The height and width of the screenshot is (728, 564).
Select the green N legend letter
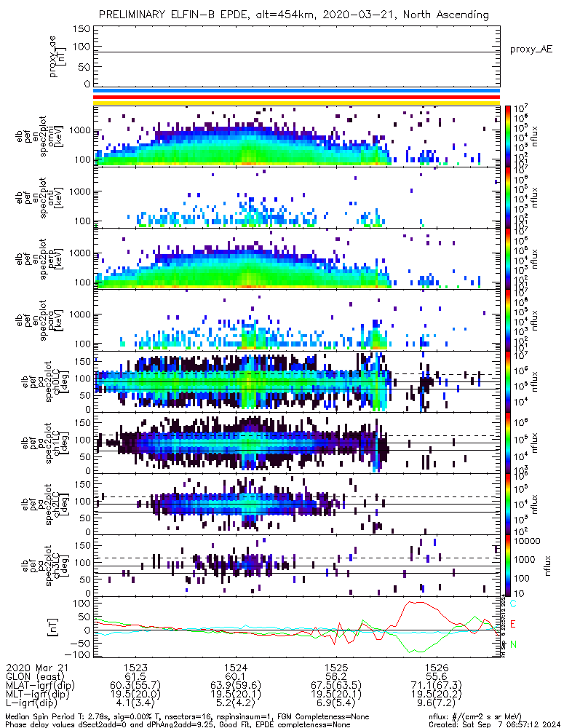point(512,644)
